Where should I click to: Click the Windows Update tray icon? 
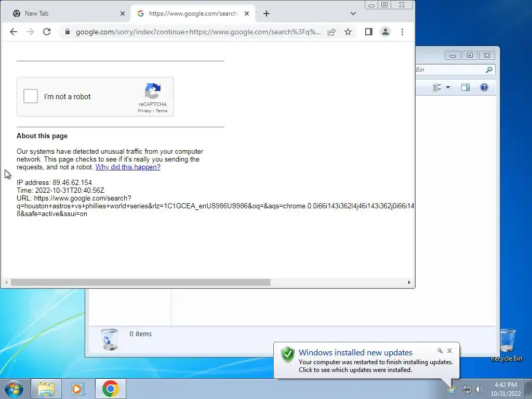coord(451,389)
